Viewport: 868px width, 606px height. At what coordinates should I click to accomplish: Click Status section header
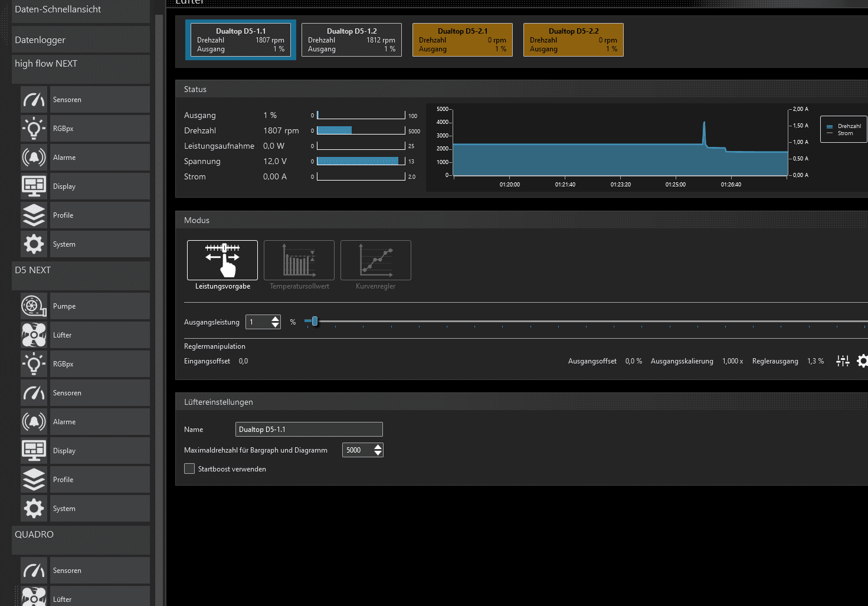pyautogui.click(x=522, y=89)
